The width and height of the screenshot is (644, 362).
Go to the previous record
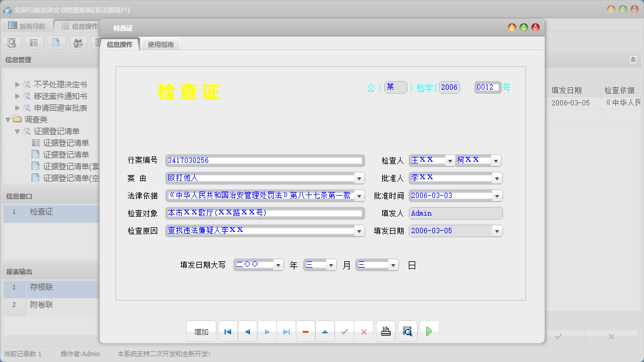[x=247, y=332]
